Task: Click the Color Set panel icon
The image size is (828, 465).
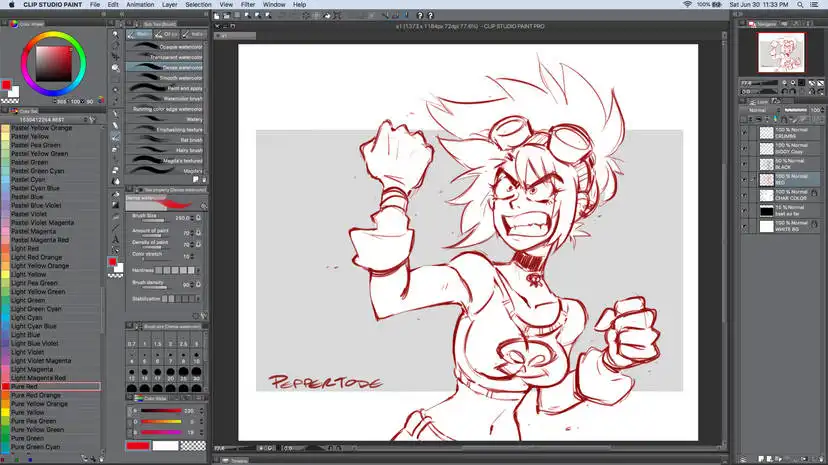Action: [x=14, y=111]
